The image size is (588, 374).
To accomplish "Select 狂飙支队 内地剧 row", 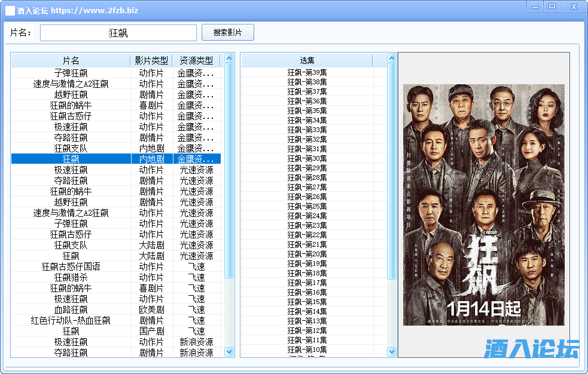I will coord(71,148).
